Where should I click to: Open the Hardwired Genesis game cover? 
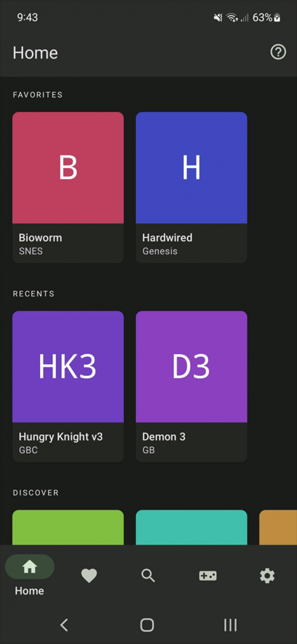click(x=191, y=168)
